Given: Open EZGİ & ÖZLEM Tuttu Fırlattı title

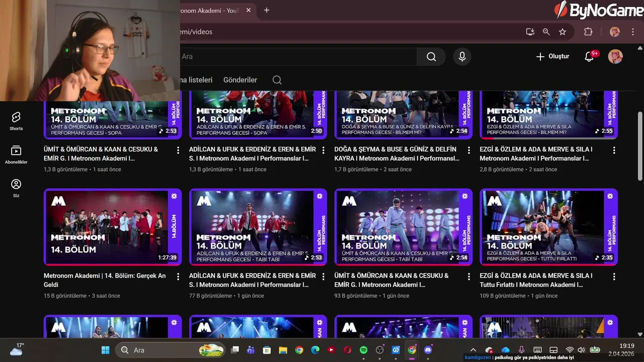Looking at the screenshot, I should click(x=536, y=280).
